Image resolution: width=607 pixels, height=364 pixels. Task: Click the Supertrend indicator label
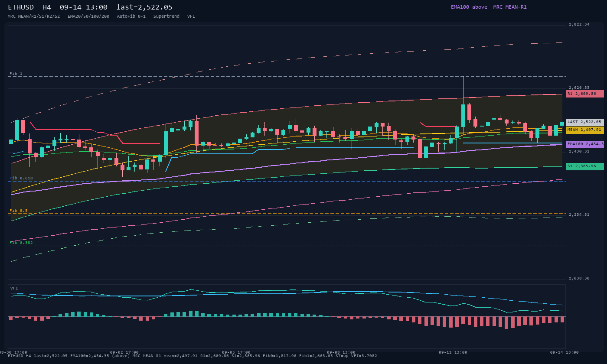166,16
